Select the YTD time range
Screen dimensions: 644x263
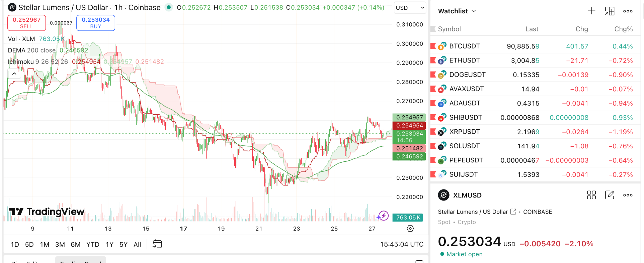93,244
